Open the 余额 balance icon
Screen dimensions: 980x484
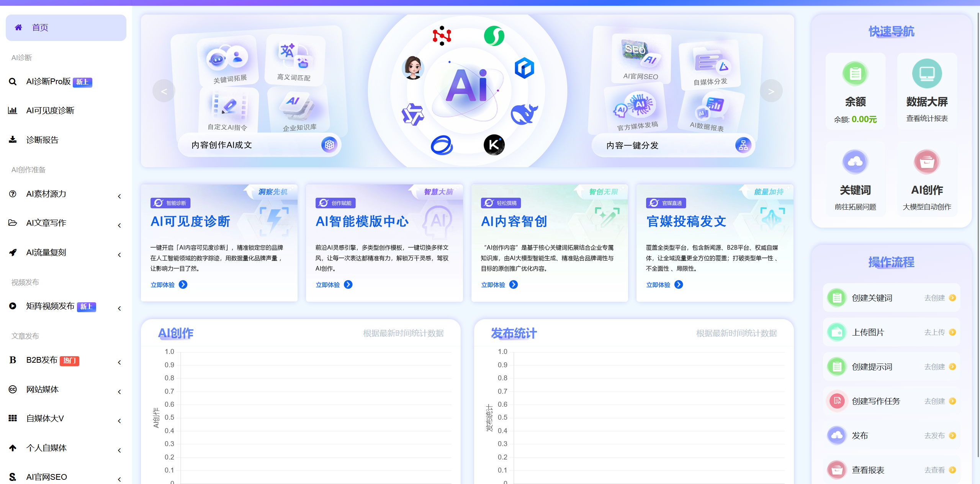(855, 73)
